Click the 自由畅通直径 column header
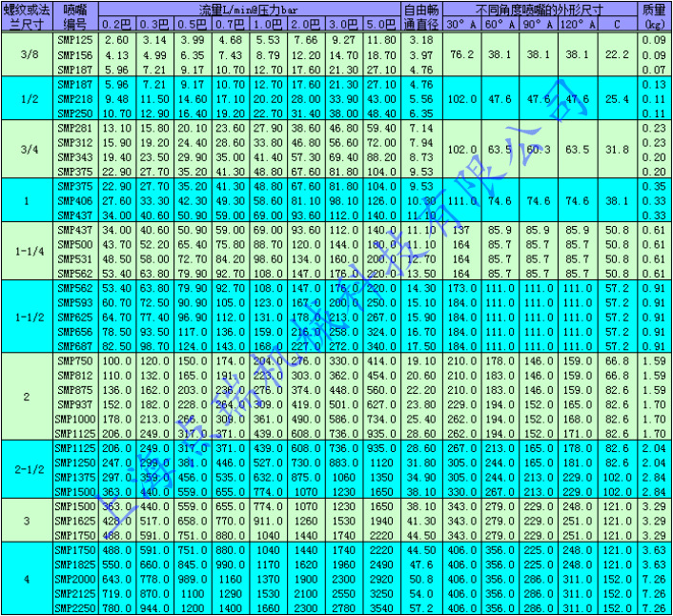The height and width of the screenshot is (616, 673). tap(421, 17)
